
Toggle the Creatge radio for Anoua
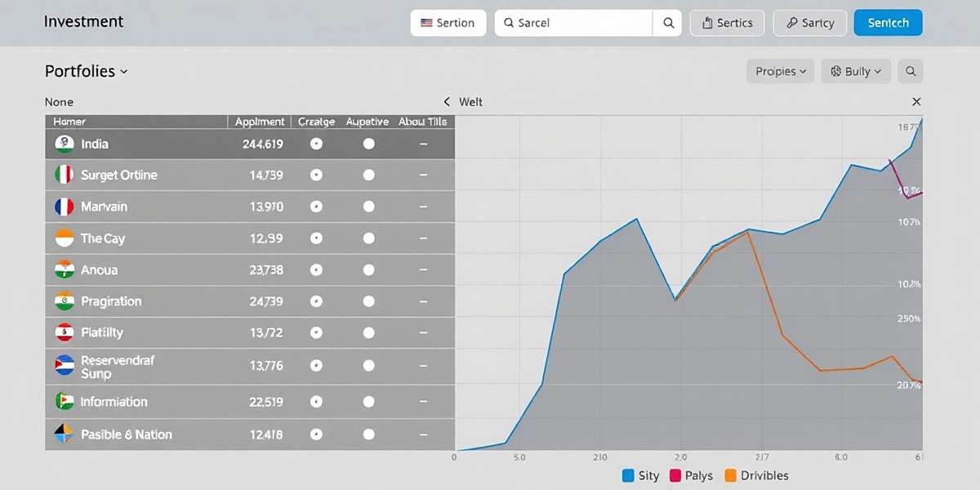coord(316,269)
